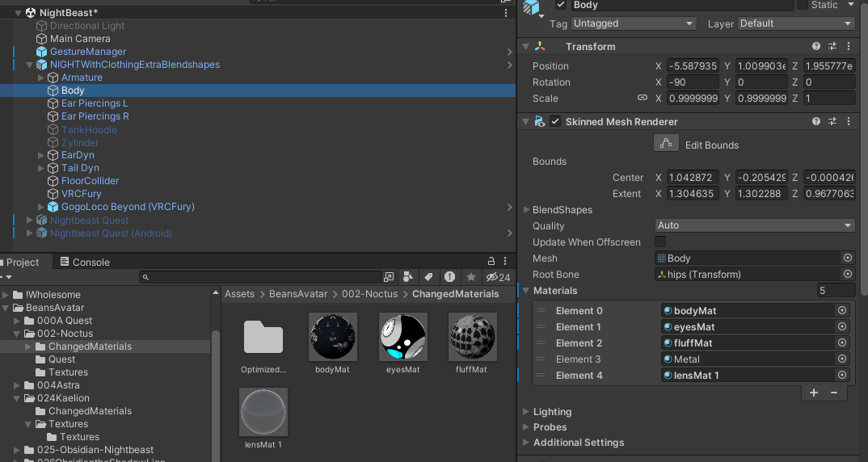The height and width of the screenshot is (462, 868).
Task: Toggle hidden packages visibility showing 24
Action: tap(498, 277)
